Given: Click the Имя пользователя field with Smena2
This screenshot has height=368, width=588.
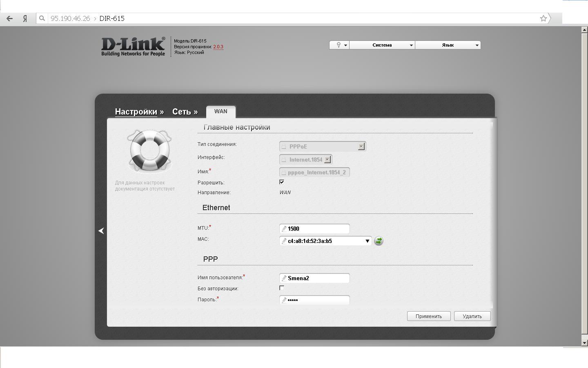Looking at the screenshot, I should pos(314,278).
